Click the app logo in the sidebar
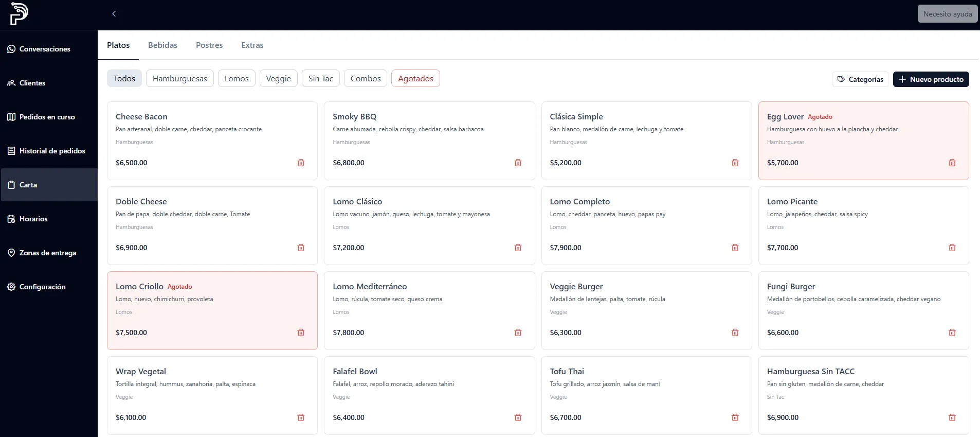 pos(19,14)
